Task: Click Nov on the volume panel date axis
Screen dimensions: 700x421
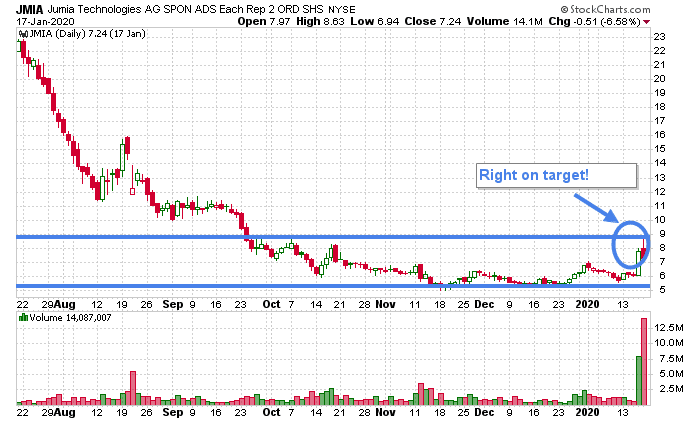Action: click(385, 412)
